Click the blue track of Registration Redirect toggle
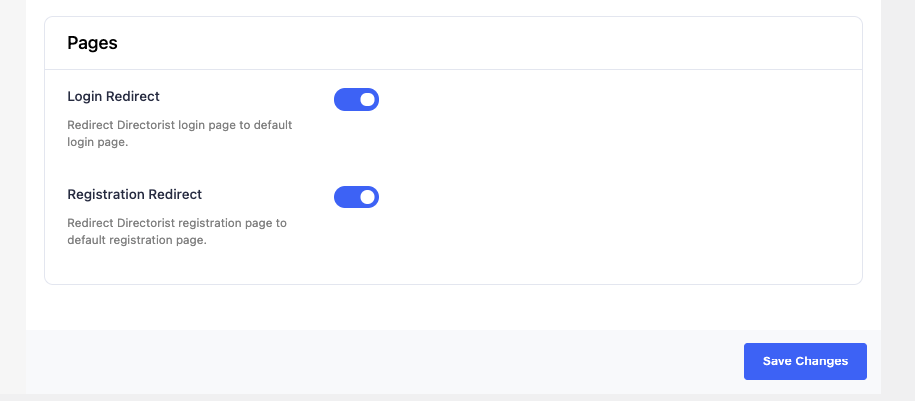 pyautogui.click(x=345, y=197)
